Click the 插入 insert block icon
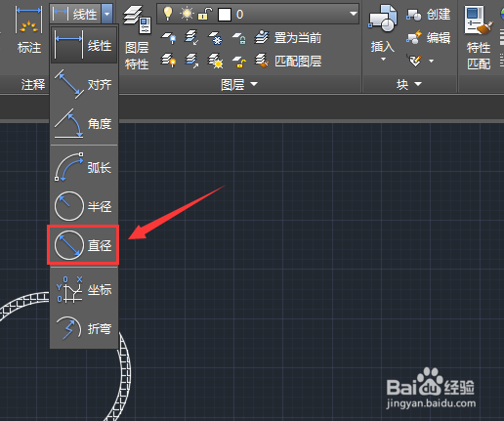Screen dimensions: 504x421 point(383,19)
